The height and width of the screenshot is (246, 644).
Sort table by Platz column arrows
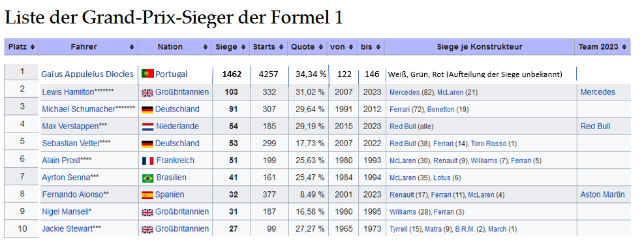(33, 47)
